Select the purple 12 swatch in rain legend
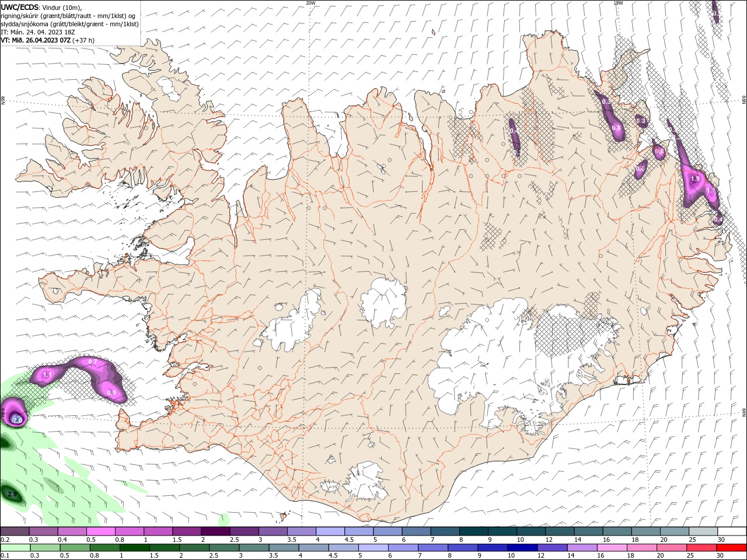 click(x=552, y=548)
